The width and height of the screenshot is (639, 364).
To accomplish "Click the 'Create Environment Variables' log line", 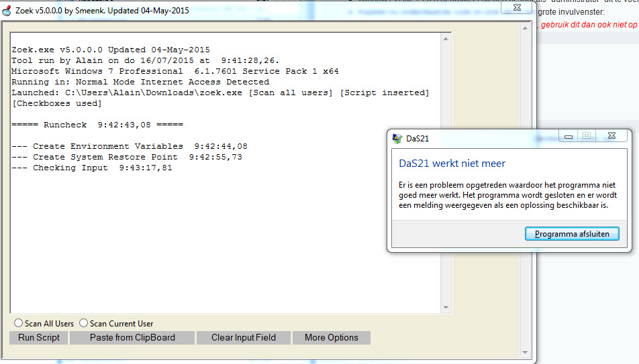I will point(129,146).
